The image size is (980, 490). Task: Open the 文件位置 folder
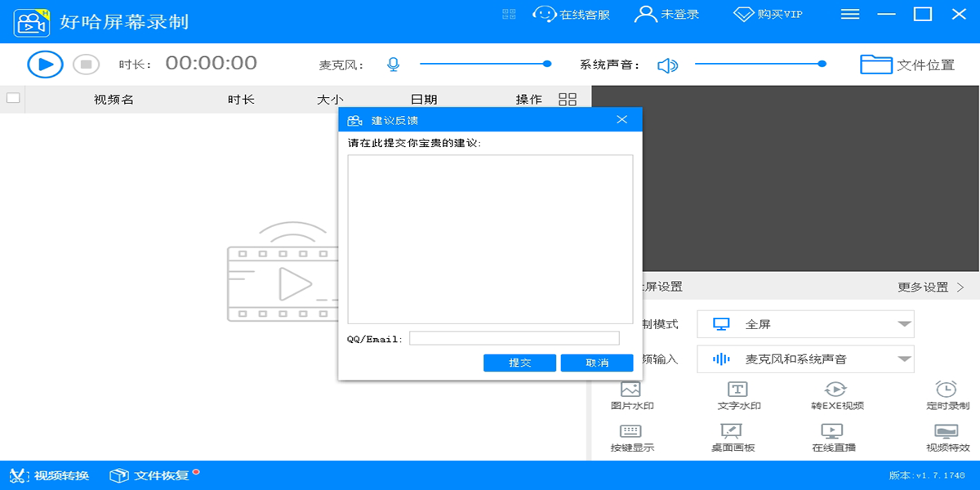point(907,65)
